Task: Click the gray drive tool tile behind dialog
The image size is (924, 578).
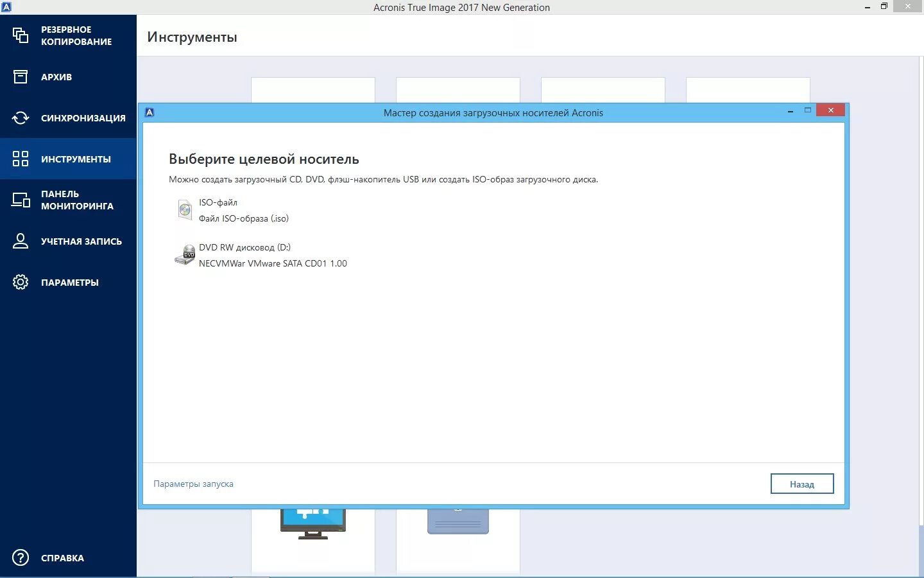Action: pos(458,521)
